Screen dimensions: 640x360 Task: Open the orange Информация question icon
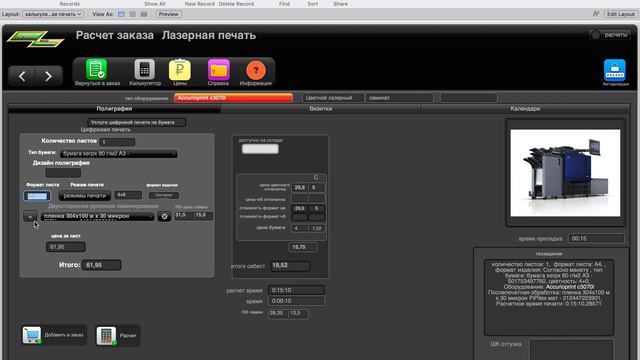256,70
